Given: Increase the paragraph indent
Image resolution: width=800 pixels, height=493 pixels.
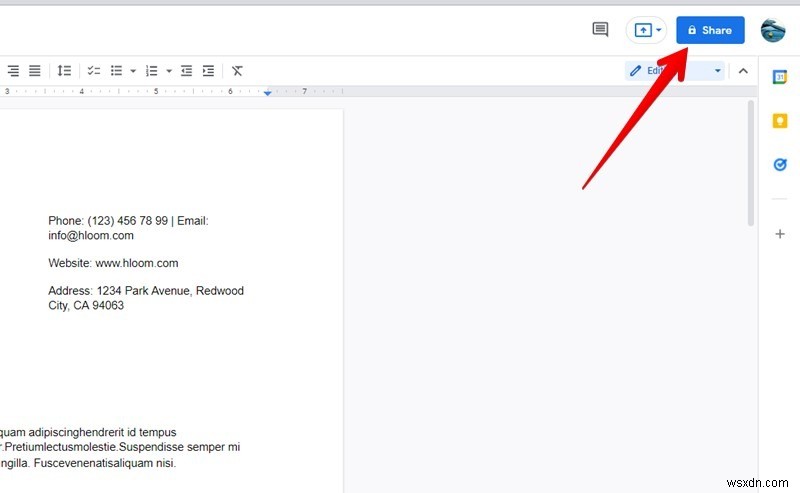Looking at the screenshot, I should click(x=208, y=71).
